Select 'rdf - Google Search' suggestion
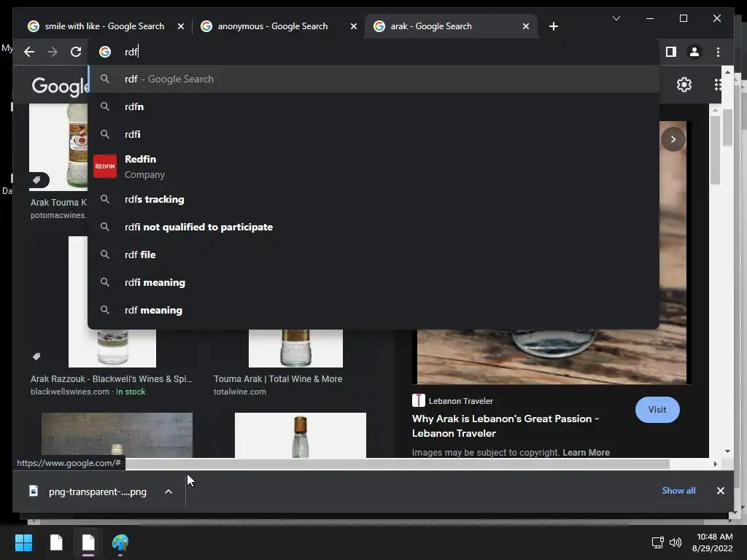Screen dimensions: 747x560 point(373,79)
